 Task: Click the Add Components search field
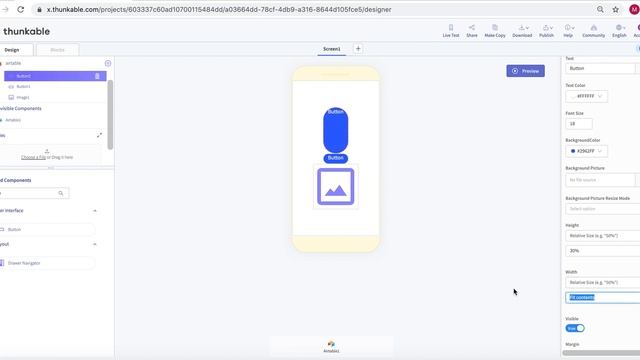point(34,193)
